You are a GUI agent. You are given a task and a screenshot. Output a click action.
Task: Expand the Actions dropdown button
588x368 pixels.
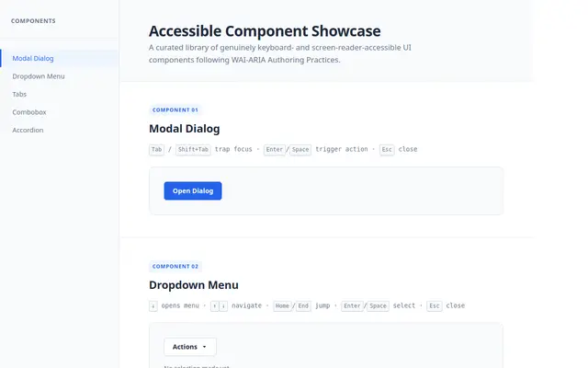pos(190,347)
